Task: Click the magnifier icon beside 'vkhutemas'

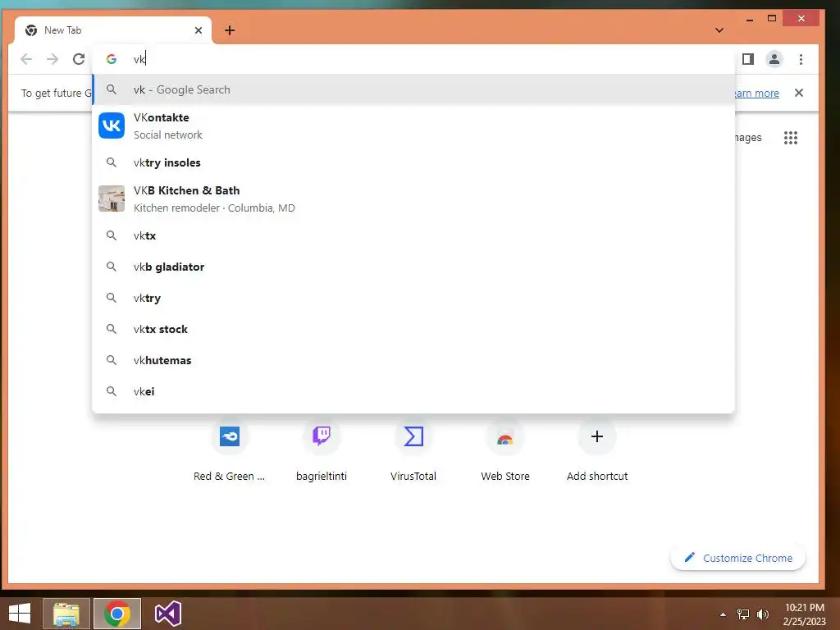Action: click(112, 360)
